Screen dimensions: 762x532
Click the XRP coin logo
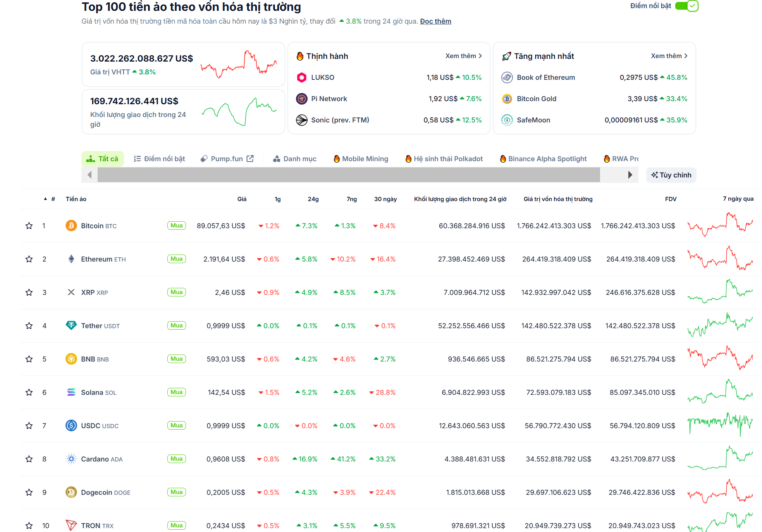click(71, 292)
